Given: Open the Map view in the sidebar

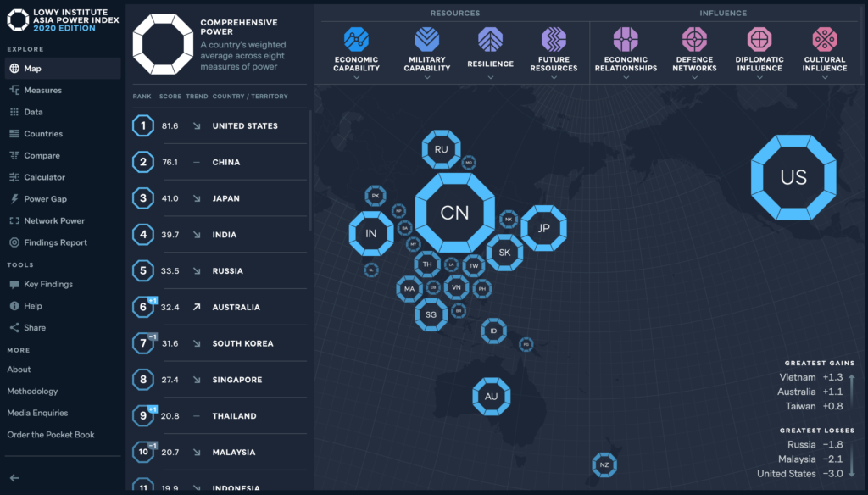Looking at the screenshot, I should click(63, 69).
